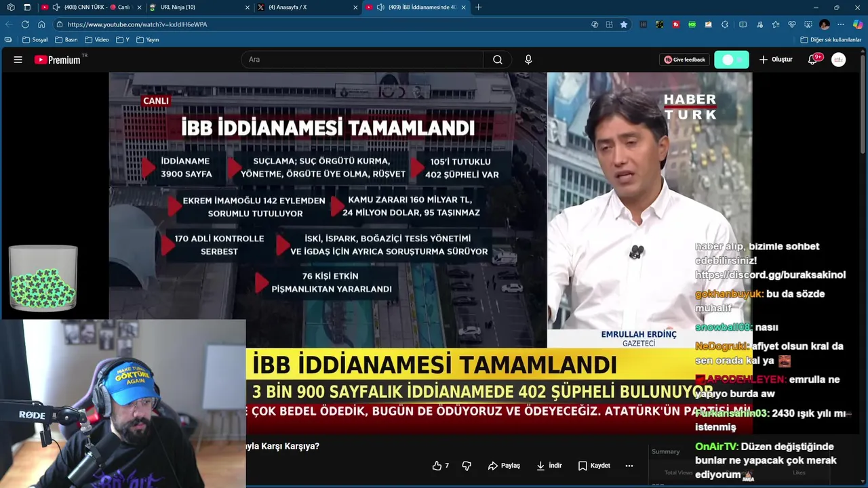
Task: Click the gokhanbuyuk chat username
Action: coord(729,294)
